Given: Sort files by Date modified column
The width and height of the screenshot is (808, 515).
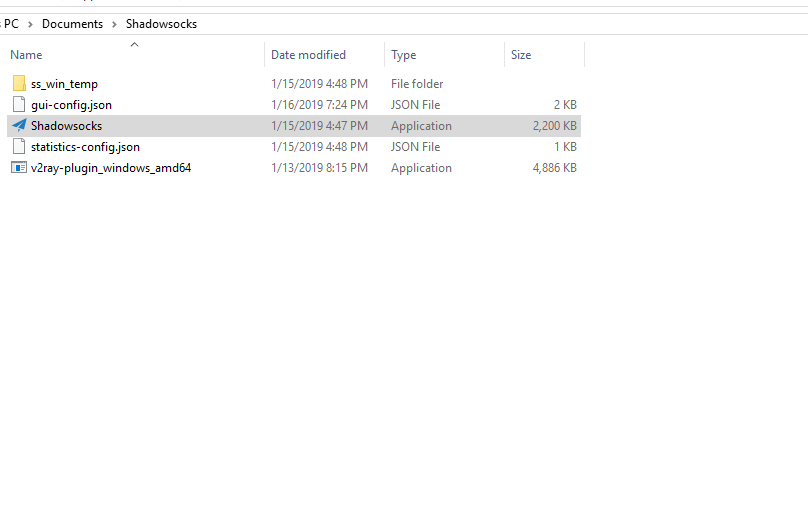Looking at the screenshot, I should (x=308, y=55).
